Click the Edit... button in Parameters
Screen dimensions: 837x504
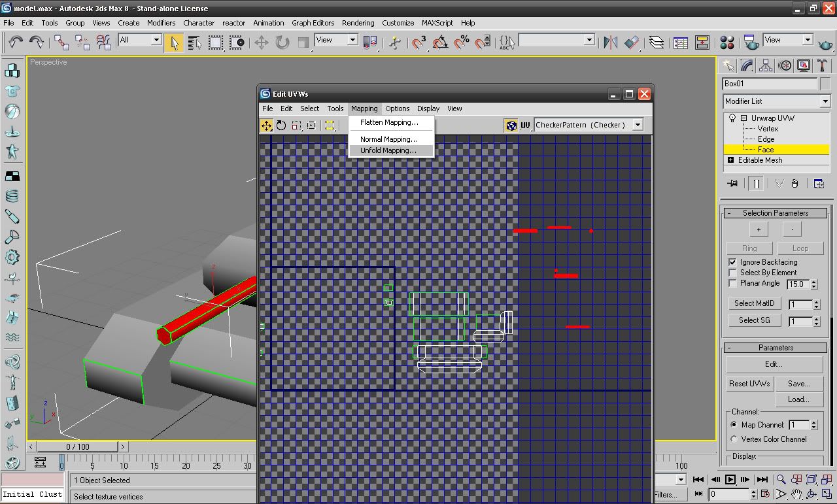774,364
